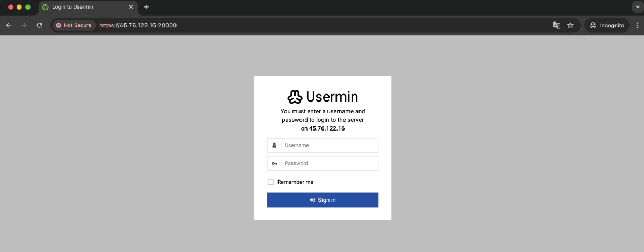Open a new tab with plus icon
Viewport: 644px width, 252px height.
pyautogui.click(x=147, y=7)
